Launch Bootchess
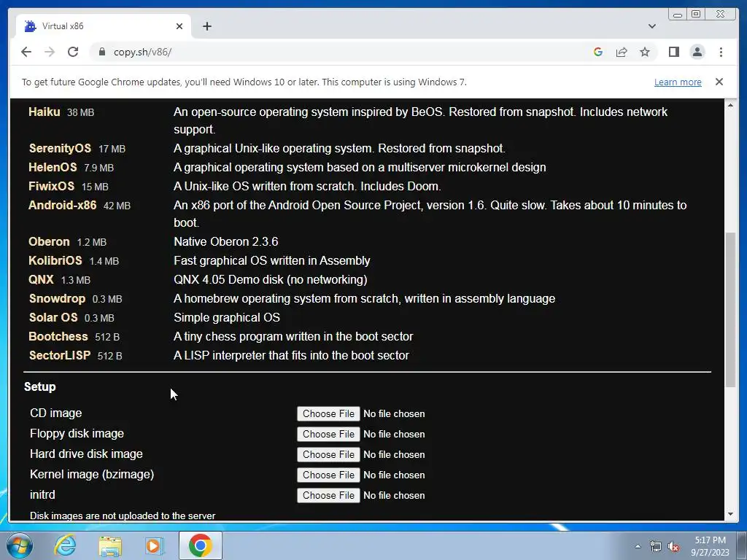 (x=58, y=337)
